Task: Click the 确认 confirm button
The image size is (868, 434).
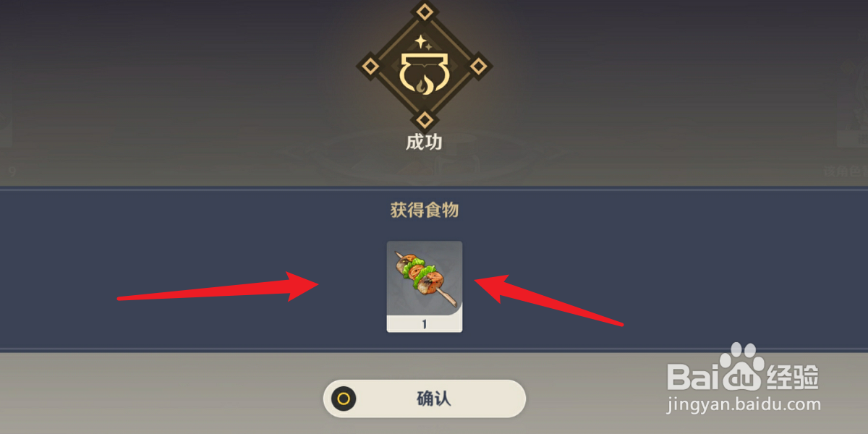Action: [x=424, y=399]
